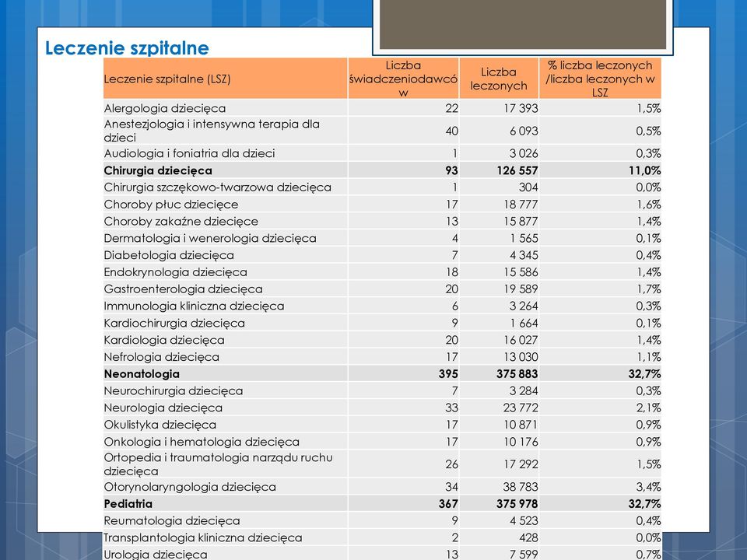Click the value '17 292'

521,464
